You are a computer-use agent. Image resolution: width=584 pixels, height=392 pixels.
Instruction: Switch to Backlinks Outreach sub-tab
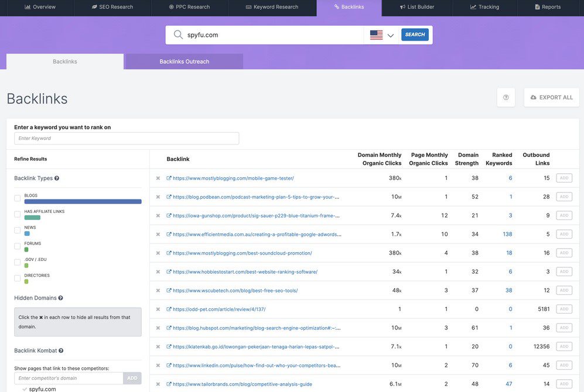coord(185,62)
